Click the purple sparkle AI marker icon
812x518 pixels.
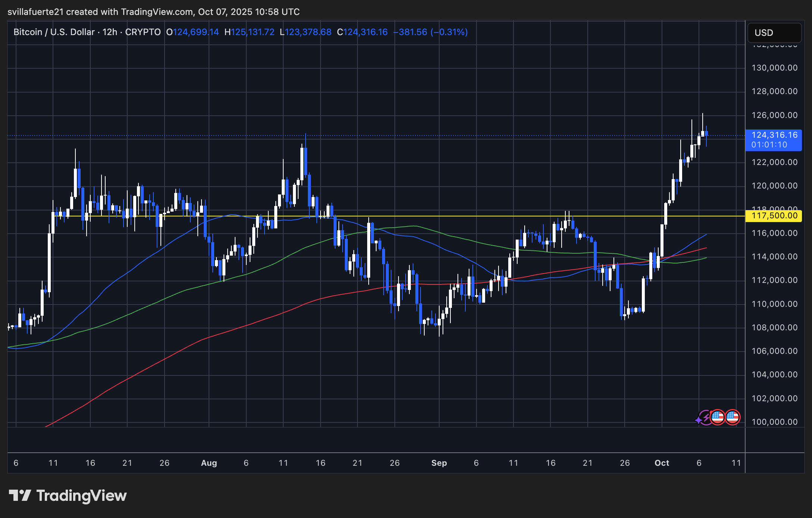[699, 419]
